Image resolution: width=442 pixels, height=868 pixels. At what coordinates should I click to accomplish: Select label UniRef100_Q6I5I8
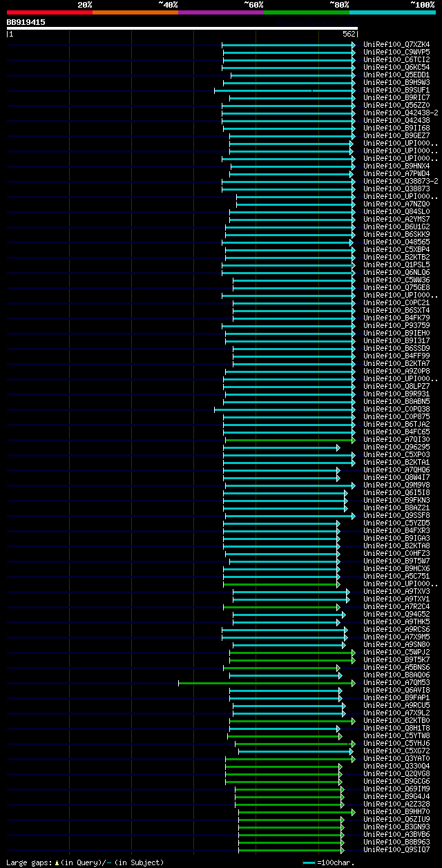point(396,492)
